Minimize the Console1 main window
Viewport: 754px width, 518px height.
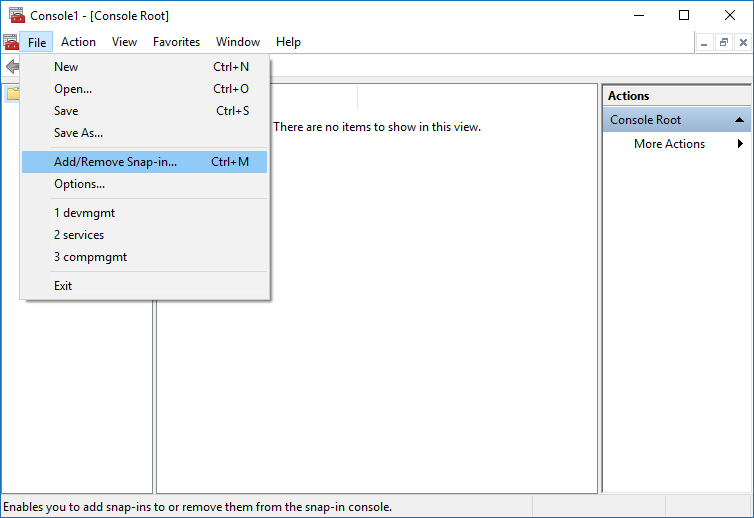tap(639, 15)
